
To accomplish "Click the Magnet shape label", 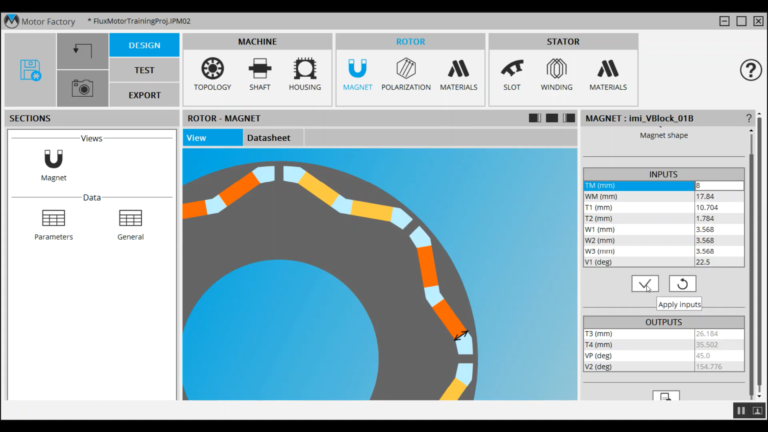I will click(x=664, y=135).
